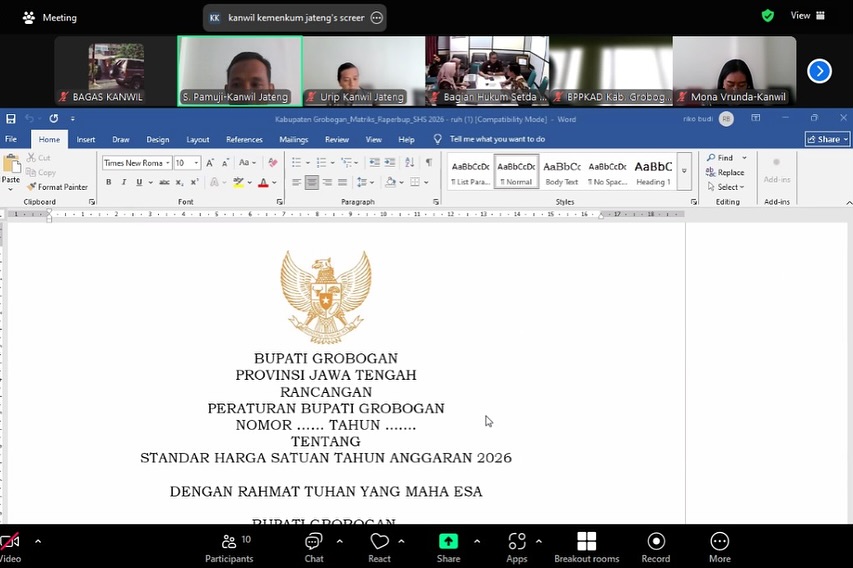Open Breakout rooms
The height and width of the screenshot is (568, 853).
click(x=586, y=541)
